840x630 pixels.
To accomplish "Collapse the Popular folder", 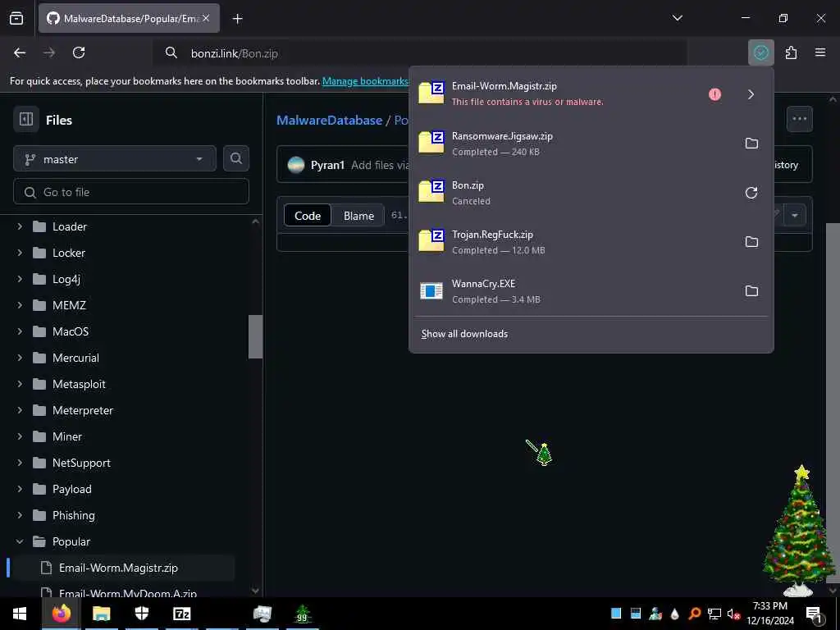I will coord(20,541).
